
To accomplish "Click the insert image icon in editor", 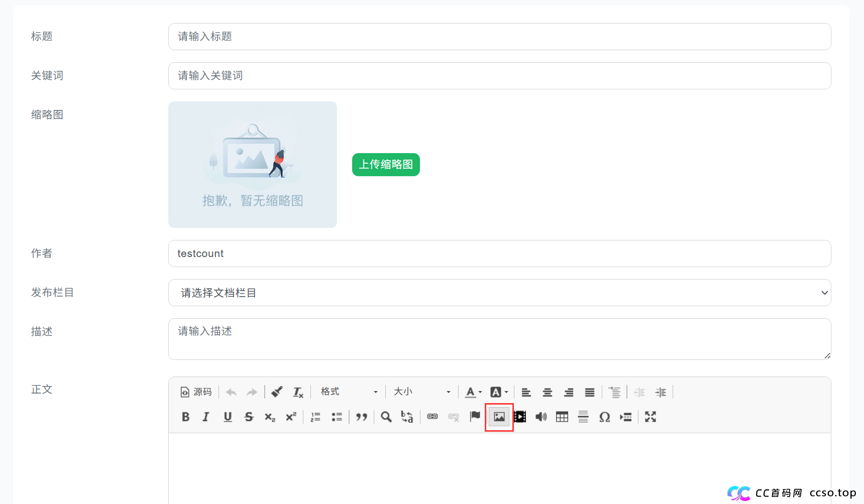I will [499, 417].
